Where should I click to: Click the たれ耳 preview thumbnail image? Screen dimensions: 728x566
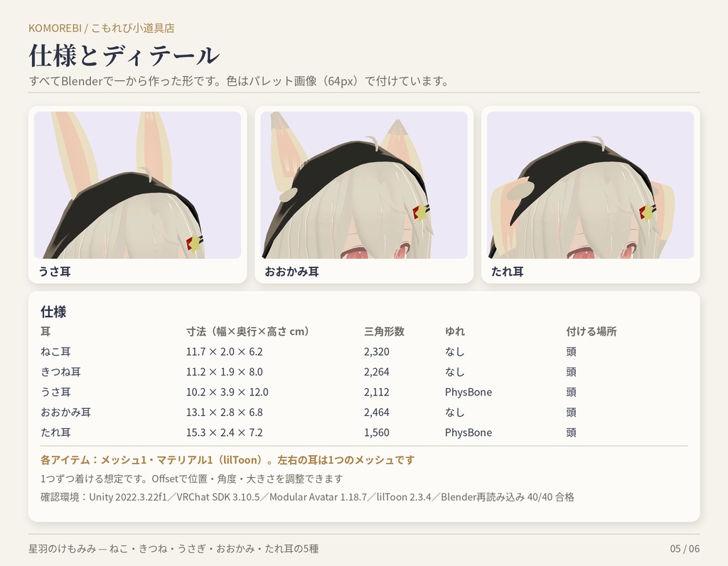click(x=591, y=185)
